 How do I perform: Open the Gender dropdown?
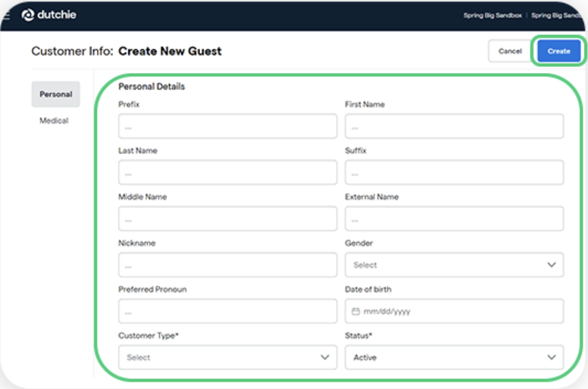point(454,265)
